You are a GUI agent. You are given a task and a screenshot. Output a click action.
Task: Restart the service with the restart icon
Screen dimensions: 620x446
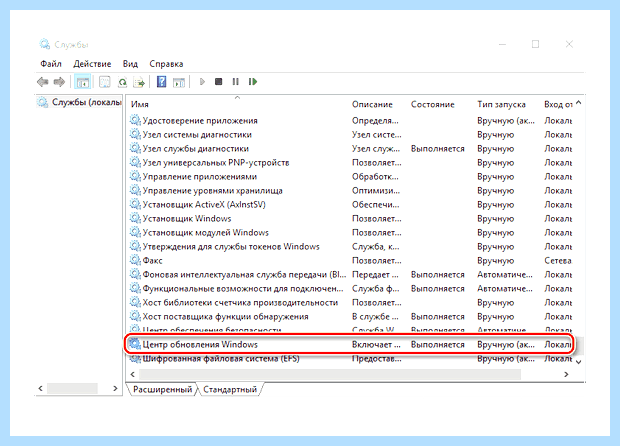(x=253, y=82)
